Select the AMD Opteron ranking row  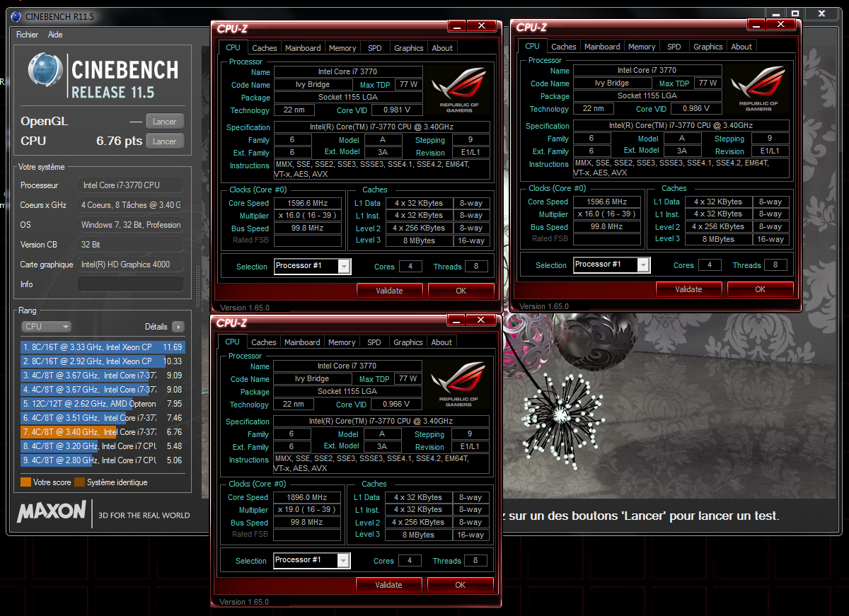click(103, 404)
